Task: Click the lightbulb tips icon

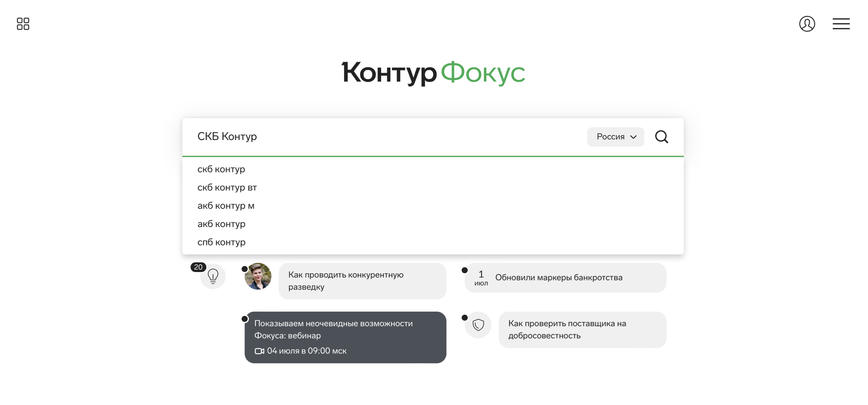Action: [x=213, y=277]
